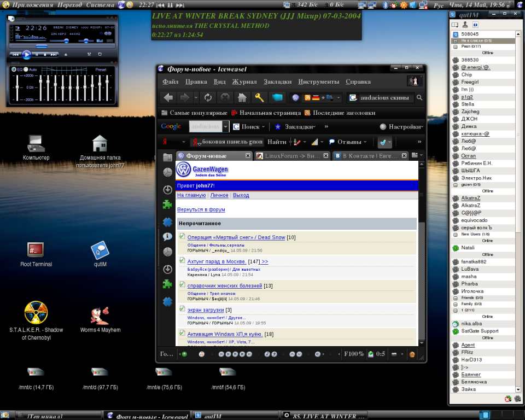Toggle EQ on in equalizer

pyautogui.click(x=14, y=69)
